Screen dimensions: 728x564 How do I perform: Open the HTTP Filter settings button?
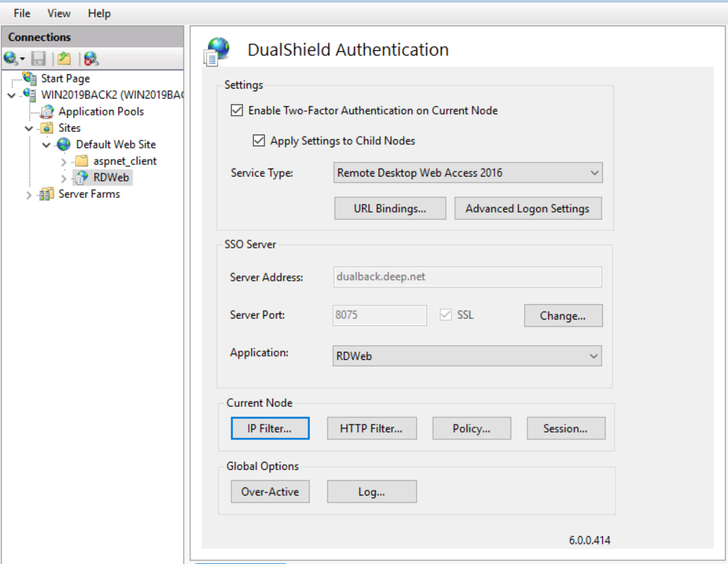pos(371,428)
